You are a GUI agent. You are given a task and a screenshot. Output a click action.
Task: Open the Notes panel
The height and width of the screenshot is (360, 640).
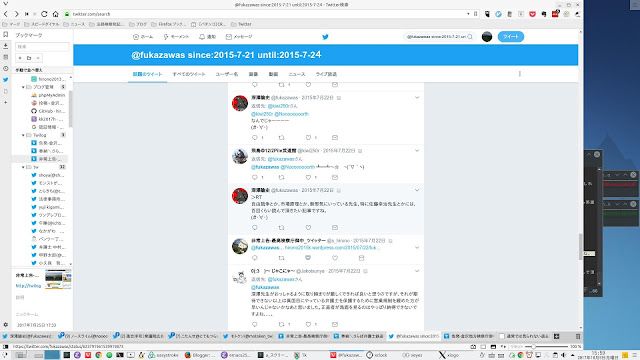click(x=6, y=57)
